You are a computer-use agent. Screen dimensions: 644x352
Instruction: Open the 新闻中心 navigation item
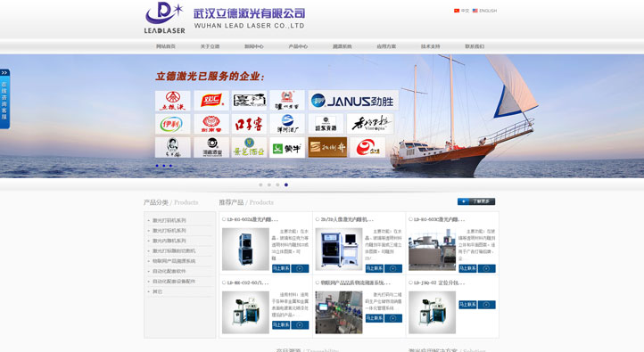pos(254,46)
